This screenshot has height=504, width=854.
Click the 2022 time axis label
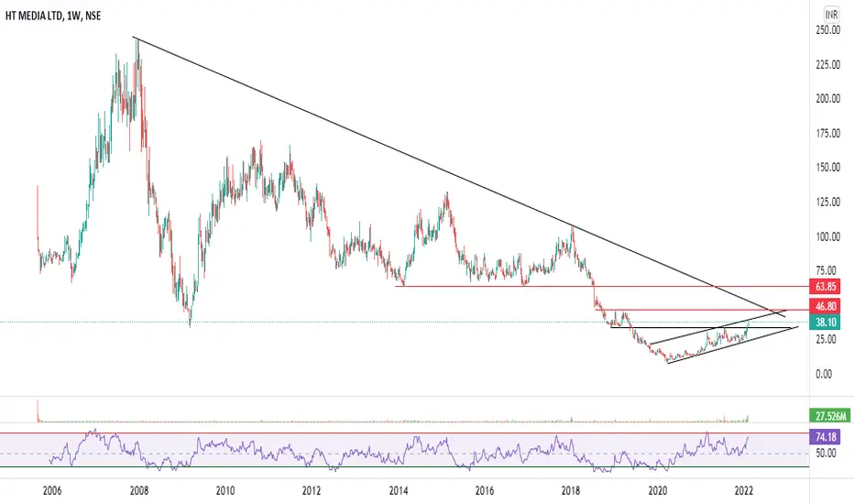743,491
